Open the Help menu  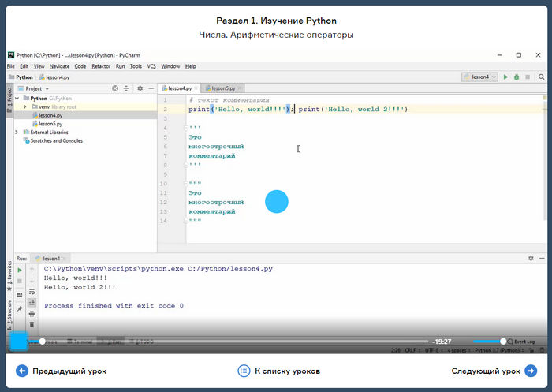[x=191, y=66]
